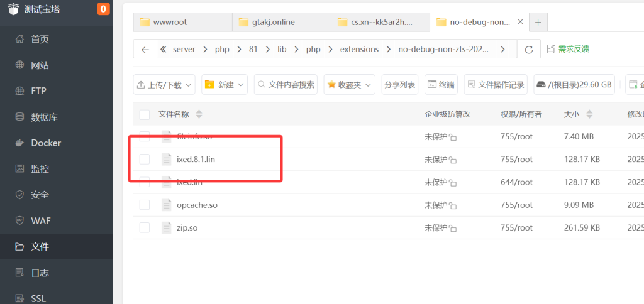Click the disk icon showing 29.60 GB
The image size is (644, 304).
(x=541, y=85)
